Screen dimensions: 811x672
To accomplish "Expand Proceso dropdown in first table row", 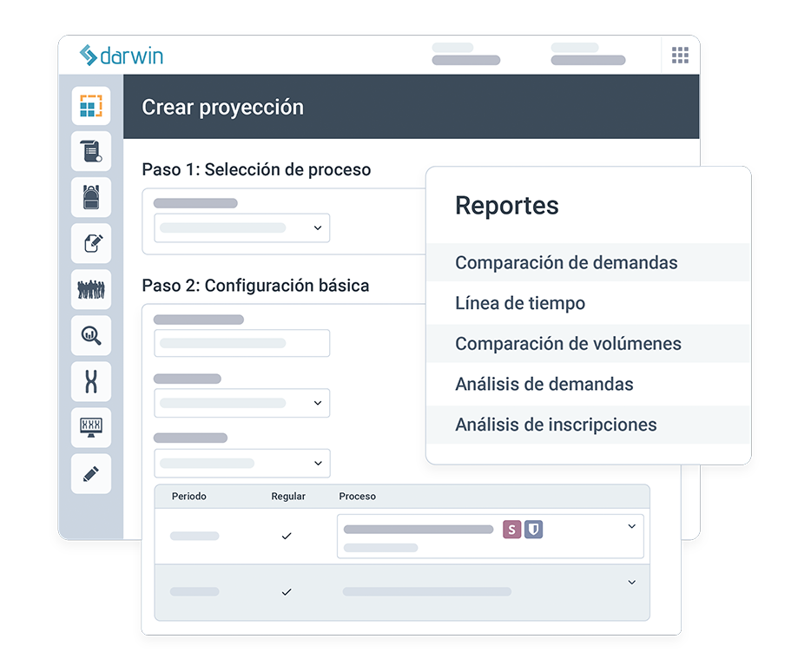I will [491, 536].
